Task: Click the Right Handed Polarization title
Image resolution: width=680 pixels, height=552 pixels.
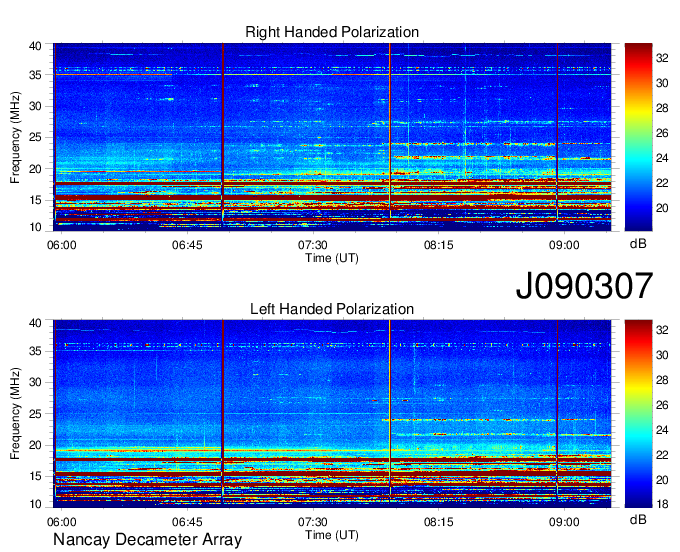Action: point(332,32)
